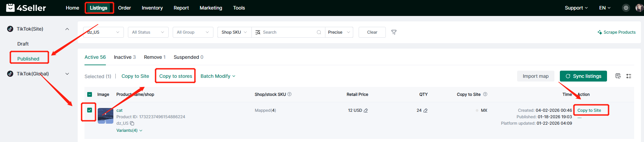The width and height of the screenshot is (644, 142).
Task: Open the Order menu in top navigation
Action: click(124, 8)
